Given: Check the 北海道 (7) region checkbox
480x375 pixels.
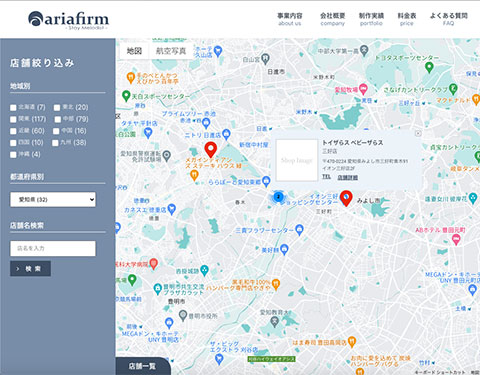Looking at the screenshot, I should click(13, 108).
